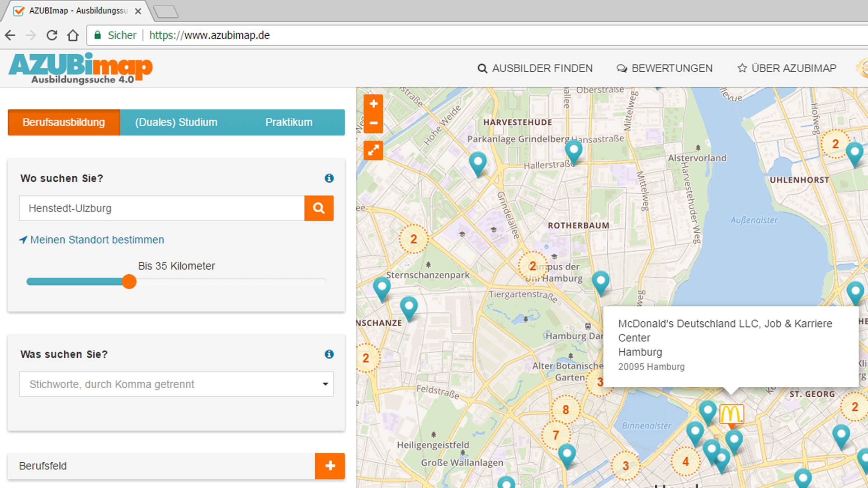
Task: Open info icon beside 'Was suchen Sie?'
Action: [329, 354]
